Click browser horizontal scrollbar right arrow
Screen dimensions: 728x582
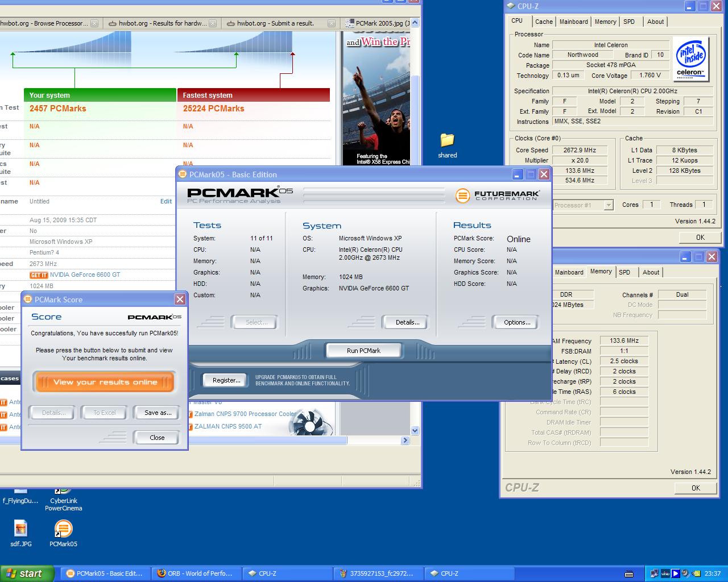click(x=405, y=440)
